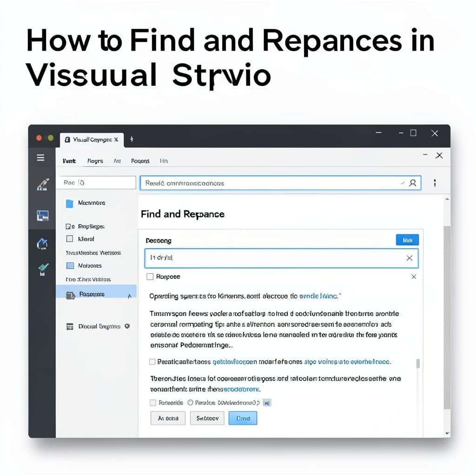This screenshot has width=476, height=476.
Task: Switch to the Foqeos tab
Action: (x=140, y=161)
